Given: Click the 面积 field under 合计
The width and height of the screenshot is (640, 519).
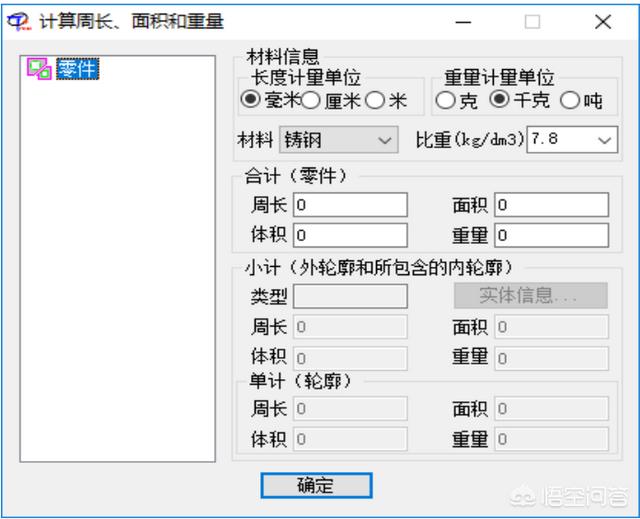Looking at the screenshot, I should click(551, 204).
